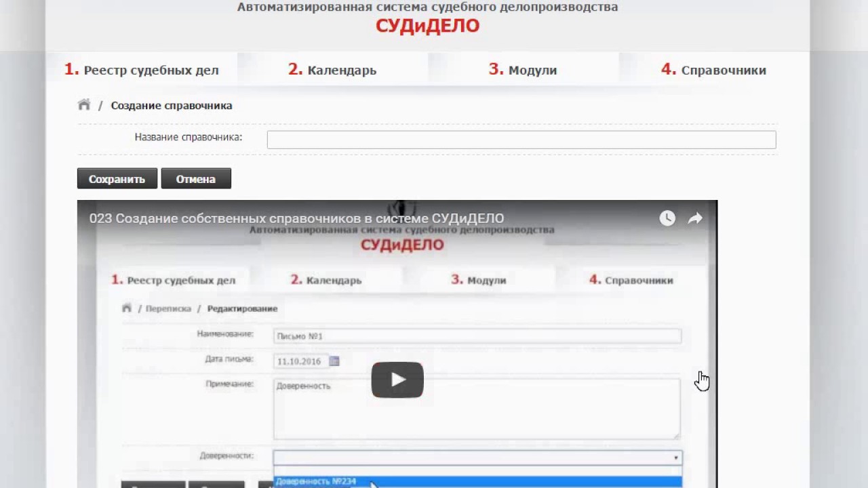Click the Отмена button
This screenshot has width=868, height=488.
[195, 178]
